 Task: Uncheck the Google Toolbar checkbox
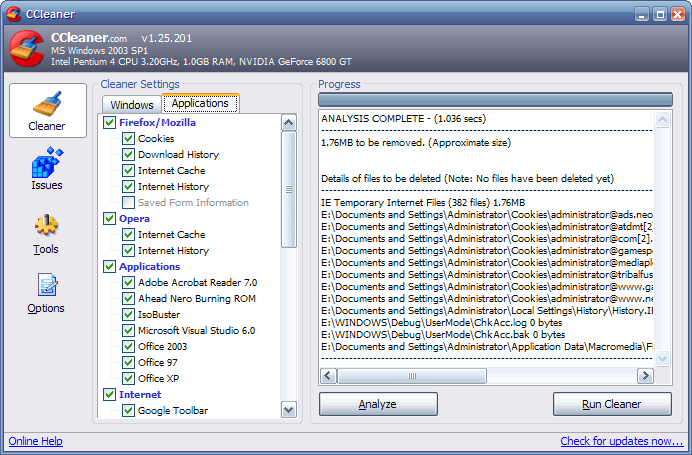tap(128, 411)
